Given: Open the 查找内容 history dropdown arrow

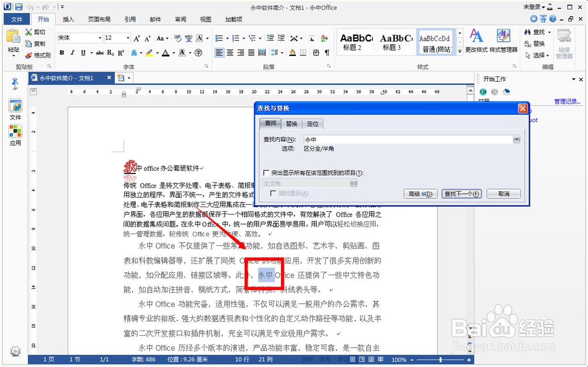Looking at the screenshot, I should 516,139.
